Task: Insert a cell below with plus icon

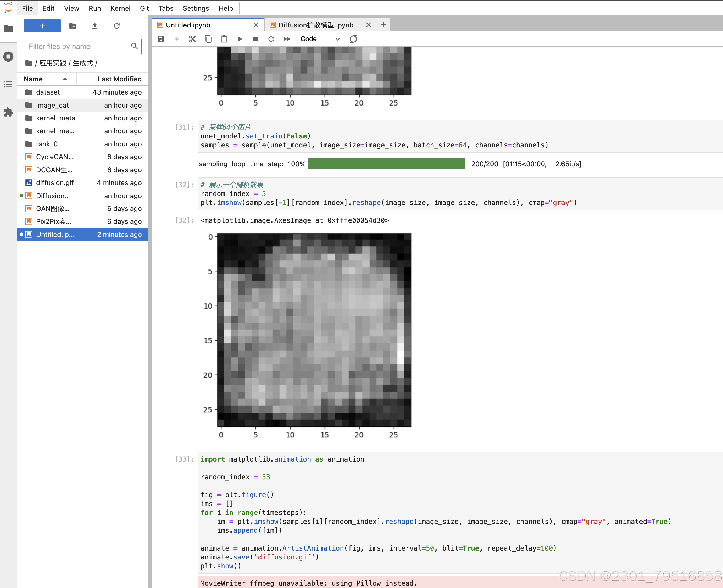Action: tap(177, 39)
